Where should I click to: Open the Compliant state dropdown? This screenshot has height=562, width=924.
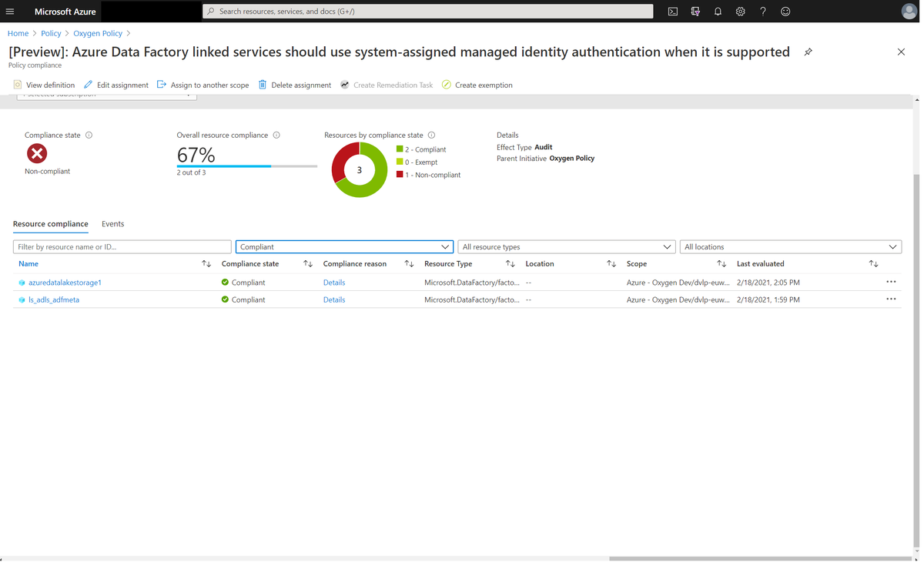pyautogui.click(x=344, y=247)
